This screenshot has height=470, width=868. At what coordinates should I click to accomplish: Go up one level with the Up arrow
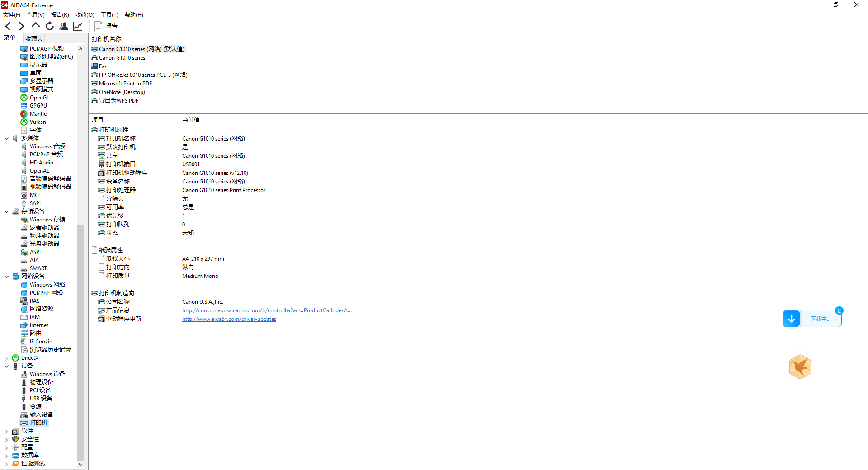[x=35, y=26]
